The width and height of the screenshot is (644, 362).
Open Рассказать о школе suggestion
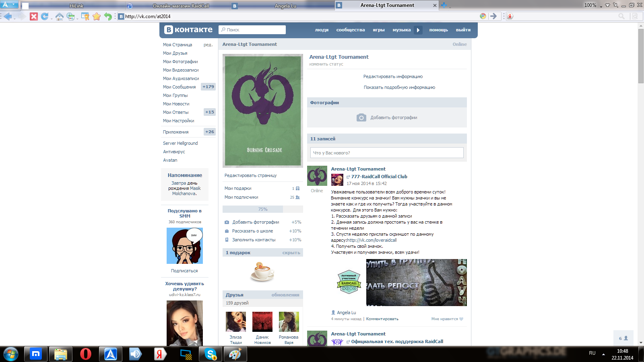coord(252,231)
